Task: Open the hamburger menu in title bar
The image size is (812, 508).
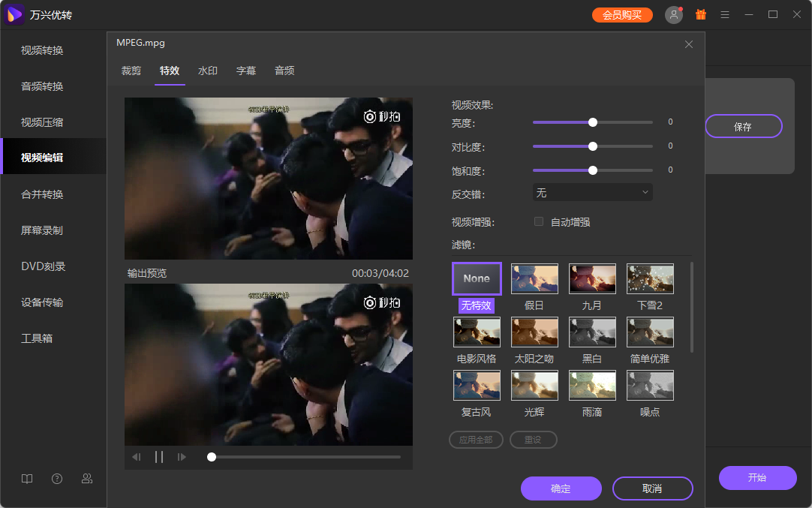Action: pos(725,15)
